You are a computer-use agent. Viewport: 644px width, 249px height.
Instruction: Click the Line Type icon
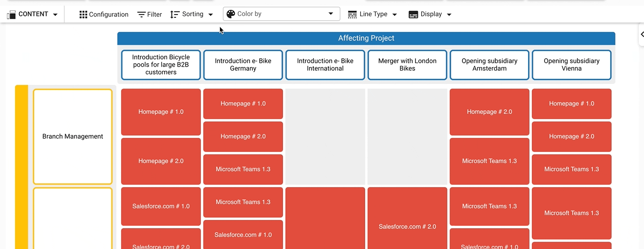pos(352,15)
